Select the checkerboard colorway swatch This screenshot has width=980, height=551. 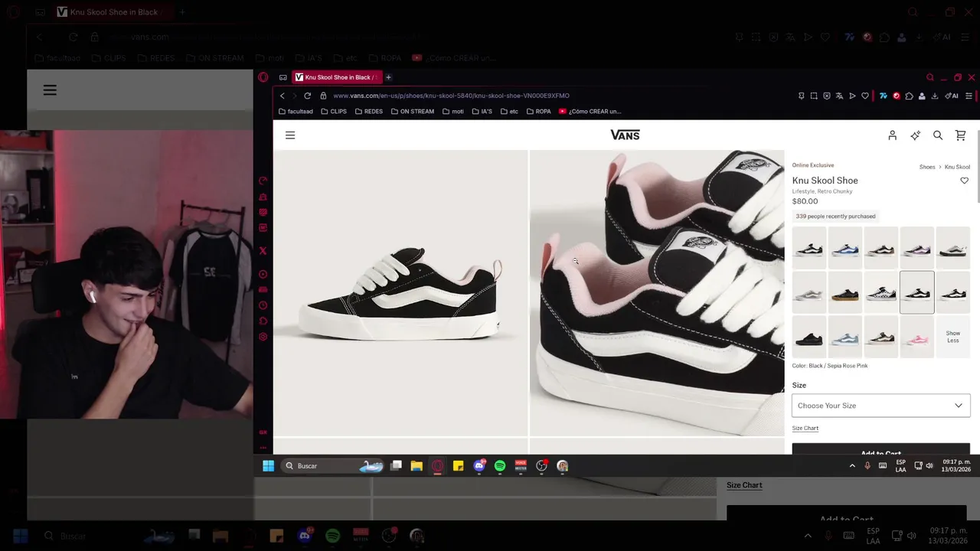click(880, 292)
